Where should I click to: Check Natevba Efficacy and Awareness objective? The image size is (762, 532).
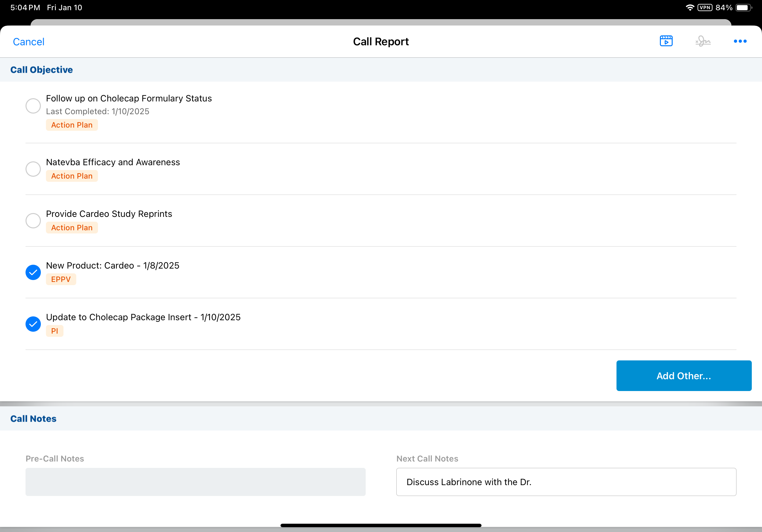click(x=33, y=169)
